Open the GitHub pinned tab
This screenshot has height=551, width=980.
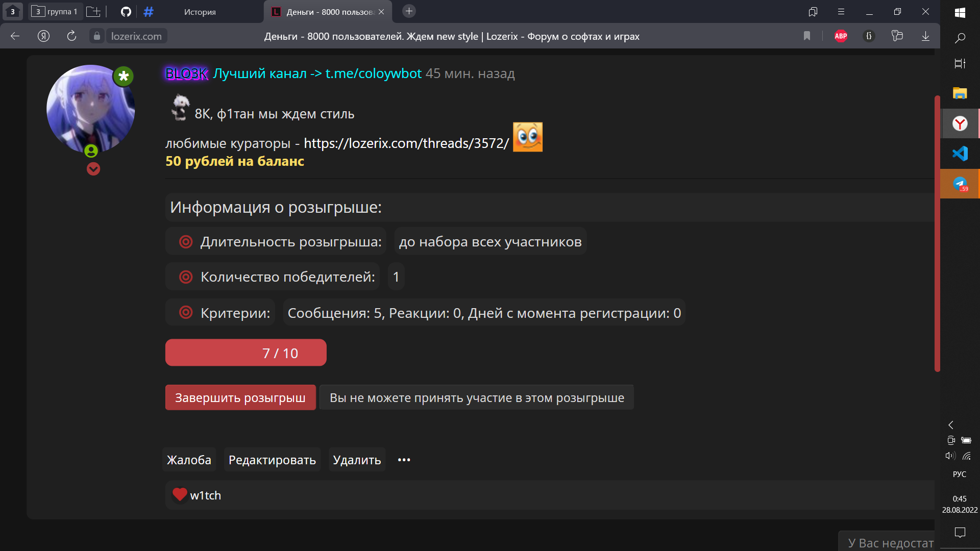pyautogui.click(x=126, y=11)
